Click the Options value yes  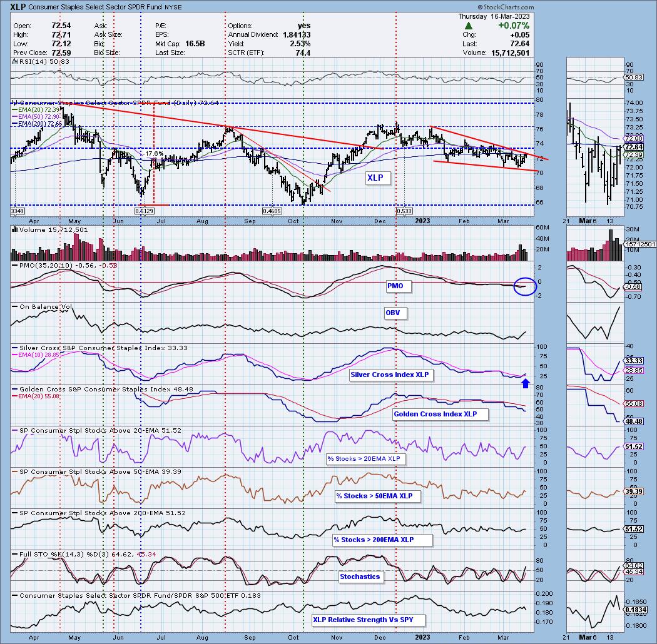pyautogui.click(x=303, y=26)
